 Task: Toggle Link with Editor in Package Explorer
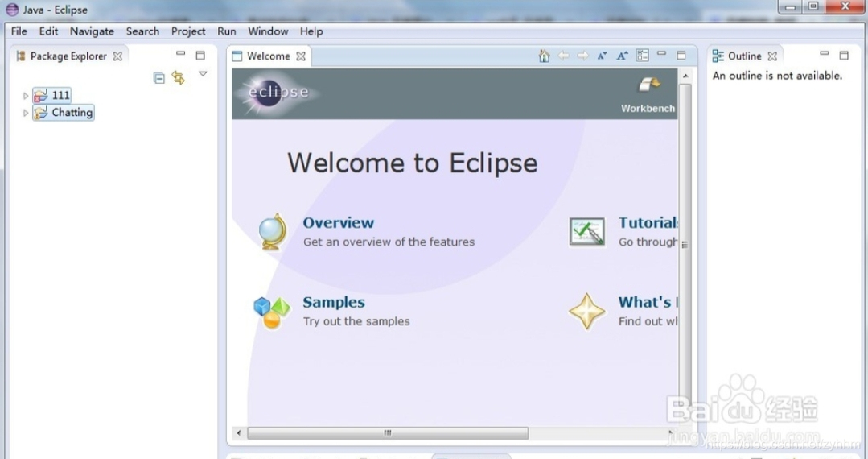[179, 77]
